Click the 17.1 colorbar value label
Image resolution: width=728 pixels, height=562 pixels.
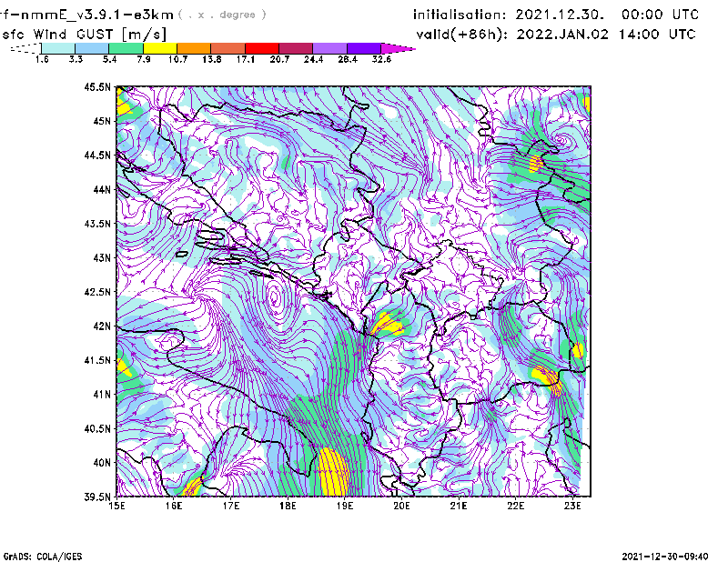(245, 59)
